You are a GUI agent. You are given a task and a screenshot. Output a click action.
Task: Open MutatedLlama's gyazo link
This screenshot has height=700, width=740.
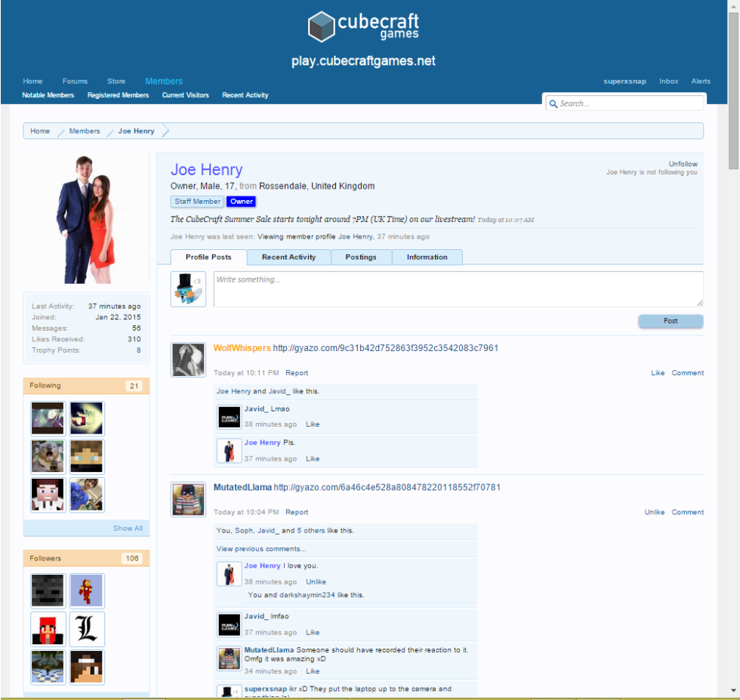[387, 488]
